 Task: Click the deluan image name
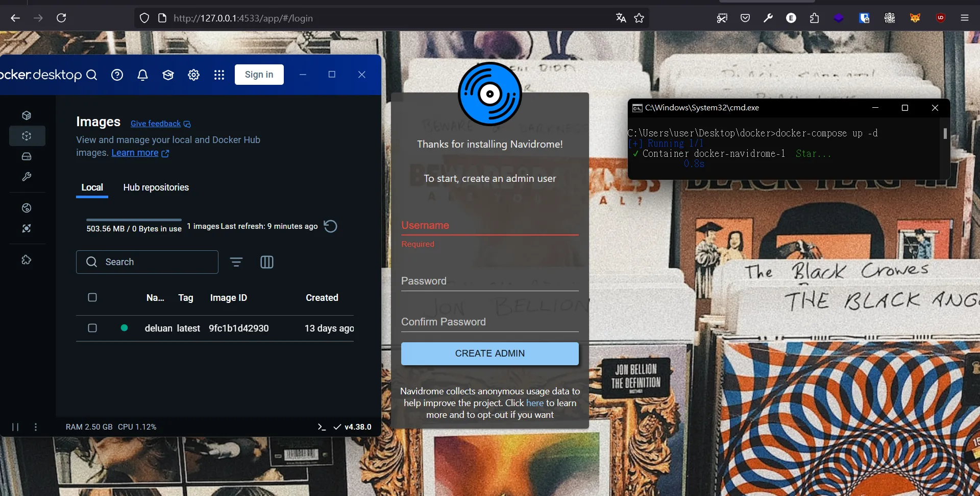coord(159,328)
